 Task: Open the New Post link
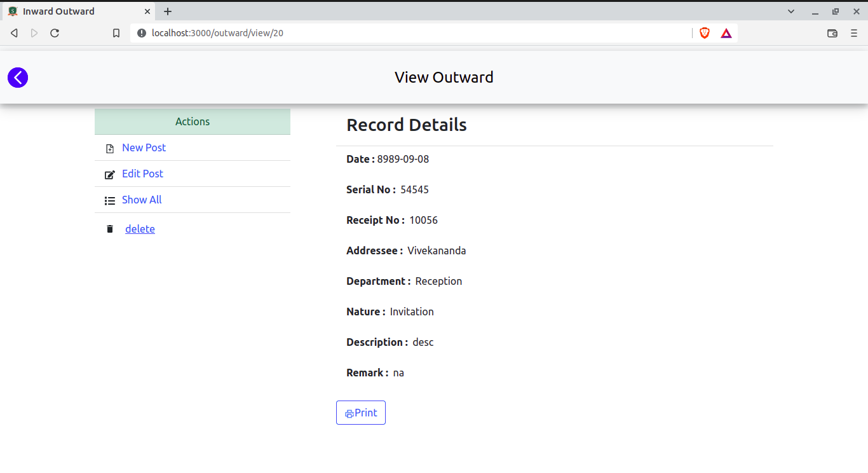(x=144, y=147)
